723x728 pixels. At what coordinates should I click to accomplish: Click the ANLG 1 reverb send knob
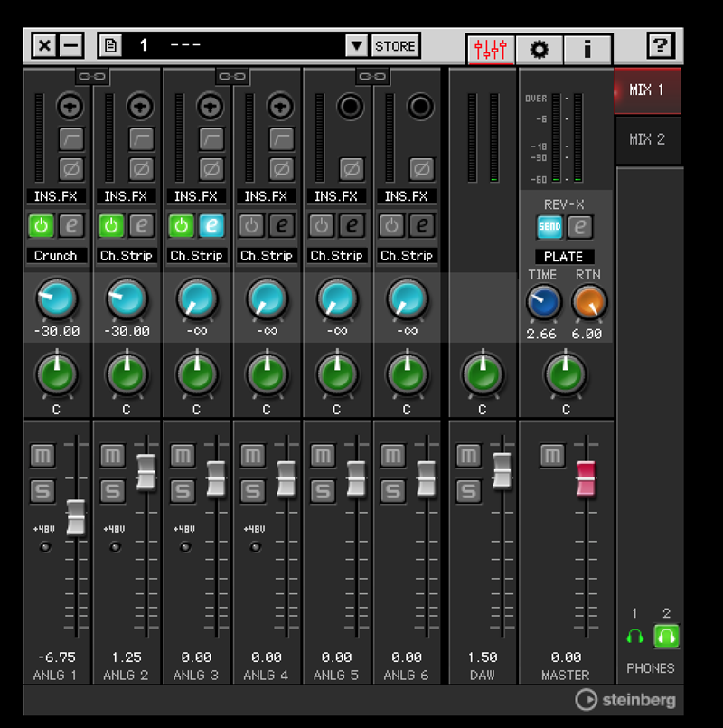pos(57,299)
